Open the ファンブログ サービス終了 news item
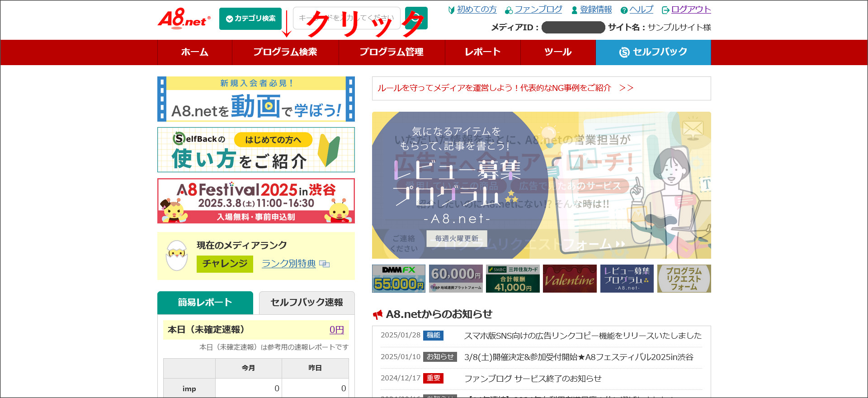This screenshot has height=398, width=868. point(533,379)
